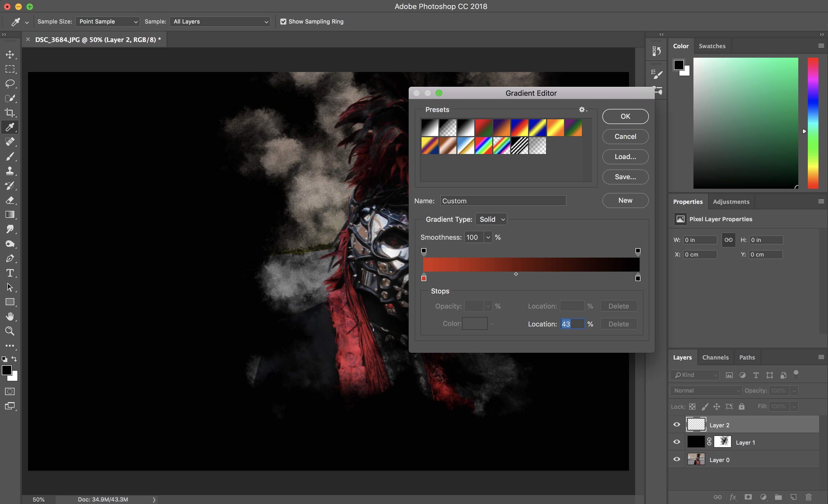Open the Sample Size dropdown
This screenshot has width=828, height=504.
point(107,22)
